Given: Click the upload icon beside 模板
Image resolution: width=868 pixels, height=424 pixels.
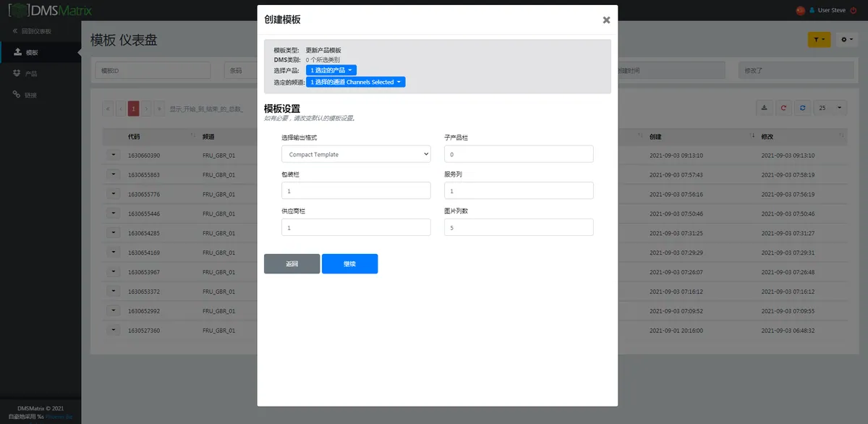Looking at the screenshot, I should point(17,52).
